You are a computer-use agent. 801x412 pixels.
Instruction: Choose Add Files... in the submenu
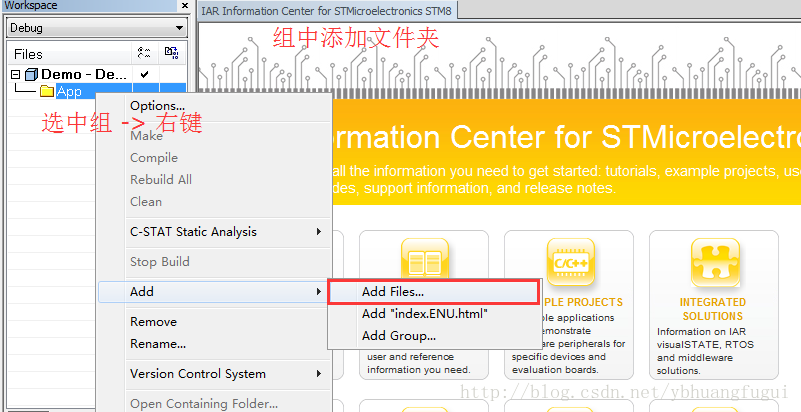434,292
